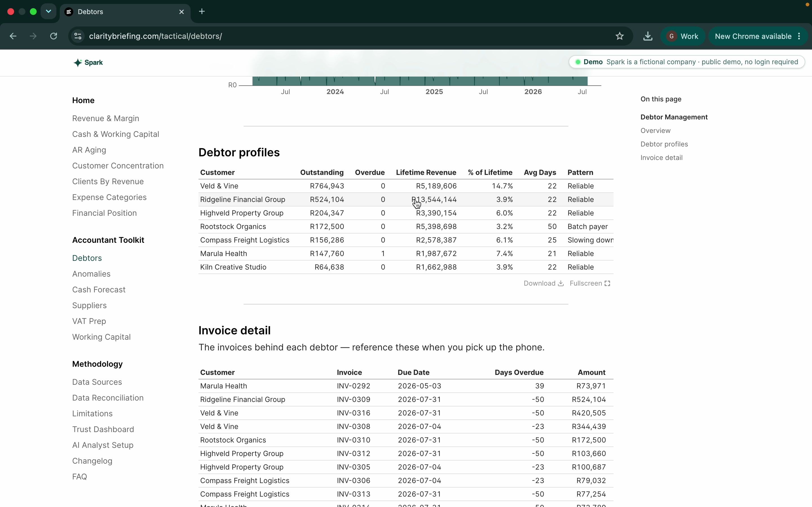Image resolution: width=812 pixels, height=507 pixels.
Task: Expand the tab search dropdown arrow
Action: click(x=48, y=12)
